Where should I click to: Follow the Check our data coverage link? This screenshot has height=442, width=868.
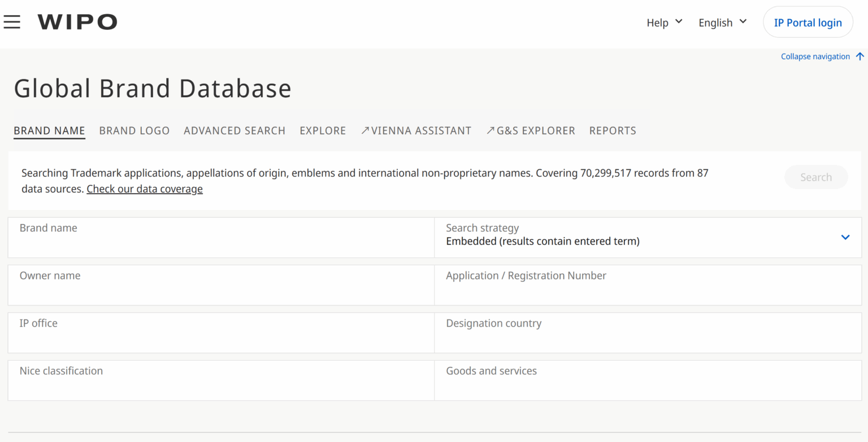click(145, 189)
